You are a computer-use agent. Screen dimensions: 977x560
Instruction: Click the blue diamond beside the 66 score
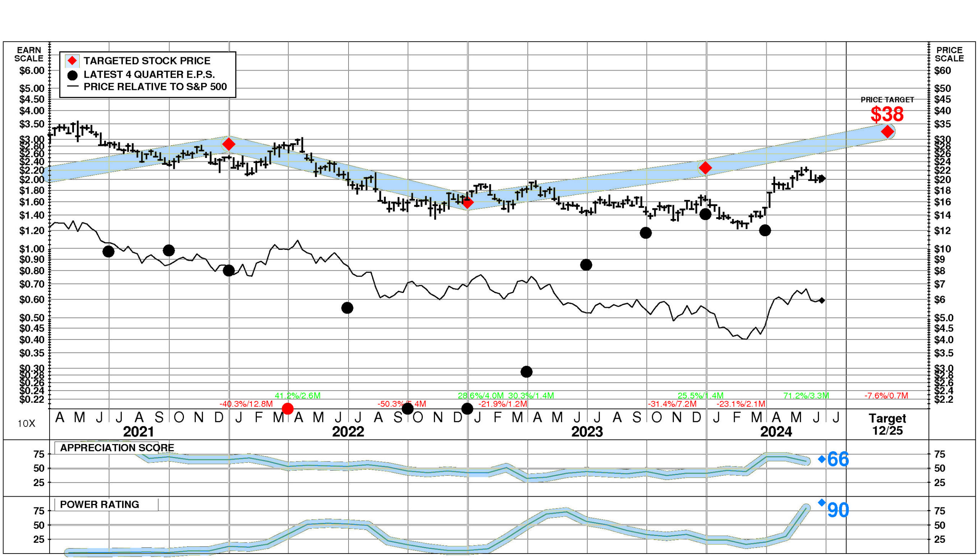coord(821,459)
